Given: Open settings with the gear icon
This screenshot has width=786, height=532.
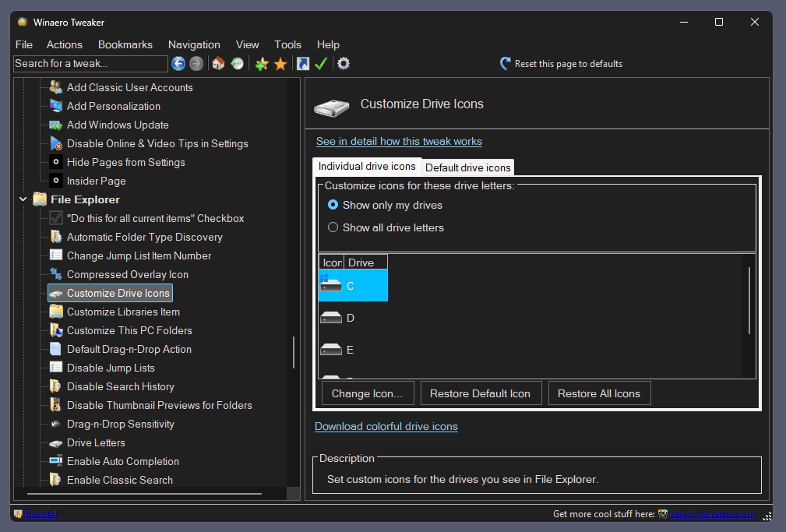Looking at the screenshot, I should pos(344,64).
